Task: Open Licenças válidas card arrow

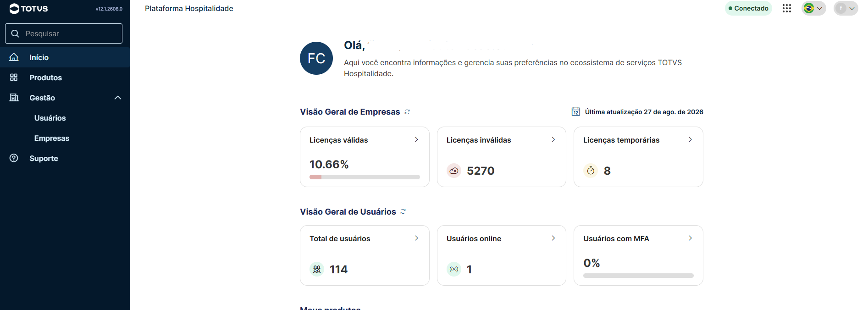Action: click(x=416, y=139)
